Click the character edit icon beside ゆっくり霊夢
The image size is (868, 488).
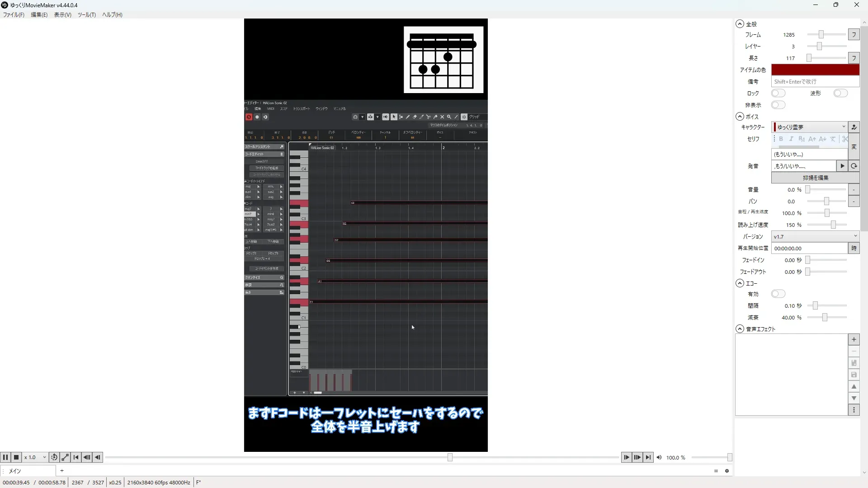pyautogui.click(x=854, y=127)
